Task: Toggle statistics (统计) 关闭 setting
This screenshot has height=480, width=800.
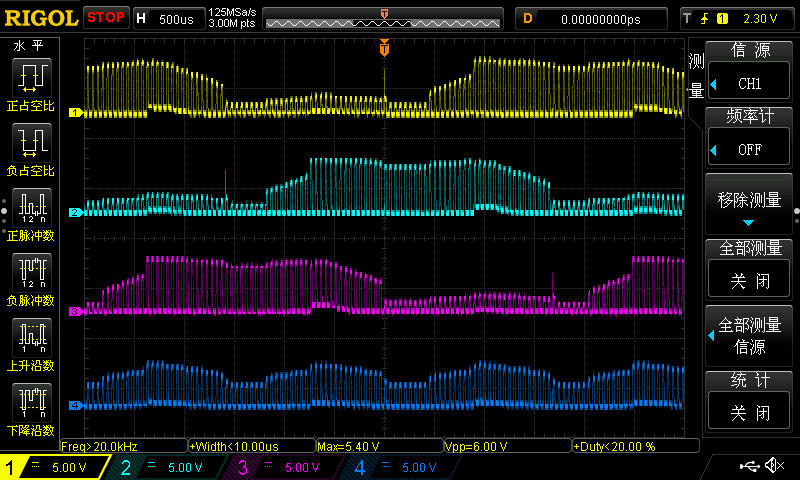Action: point(750,411)
